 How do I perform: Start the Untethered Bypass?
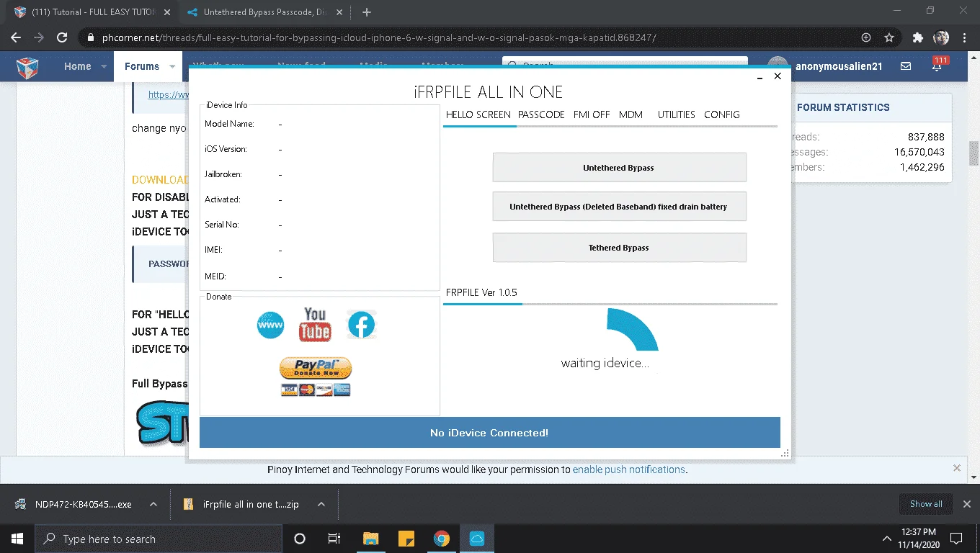pos(619,168)
